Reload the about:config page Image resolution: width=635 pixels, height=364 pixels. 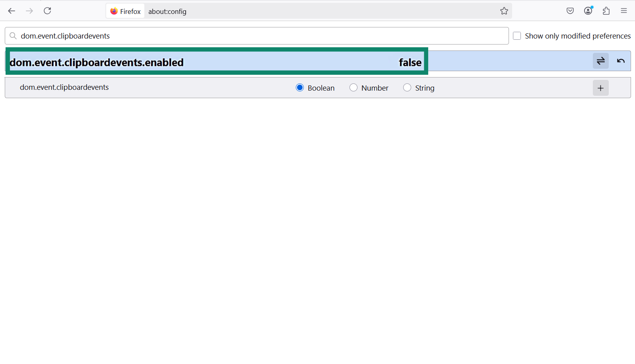click(x=47, y=11)
